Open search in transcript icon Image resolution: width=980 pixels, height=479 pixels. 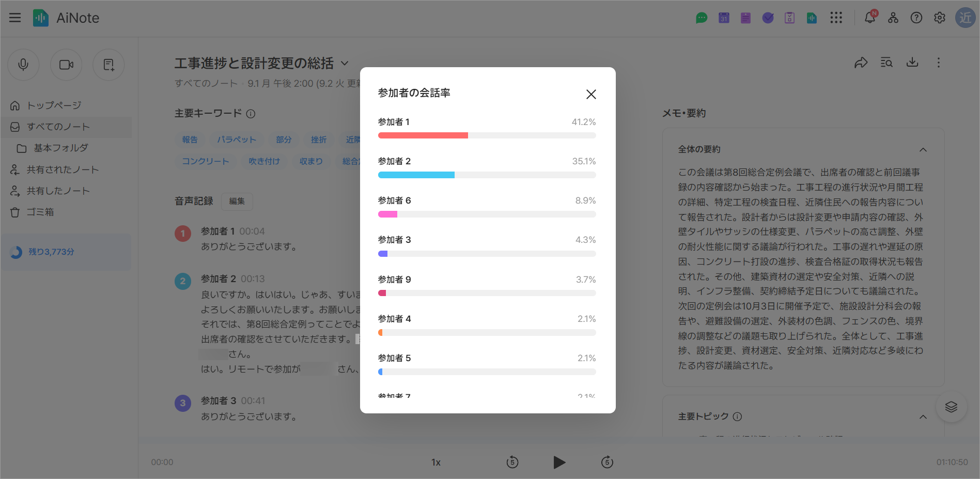(x=886, y=63)
